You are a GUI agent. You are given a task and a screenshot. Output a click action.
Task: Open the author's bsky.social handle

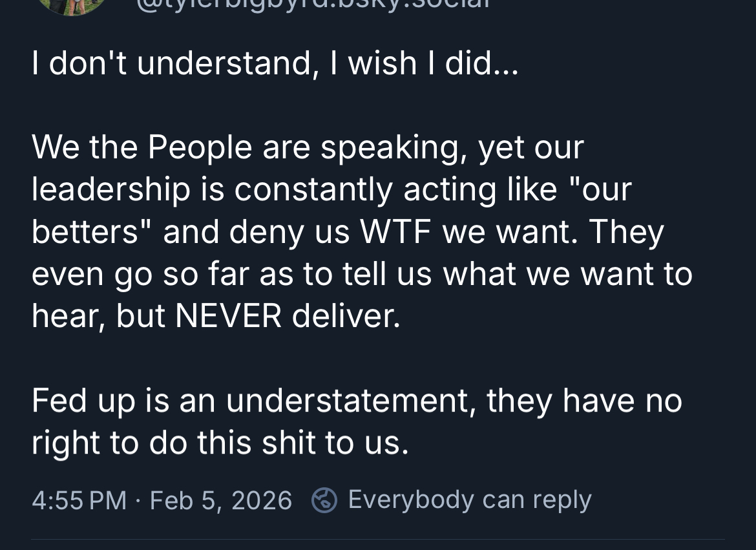click(x=313, y=5)
